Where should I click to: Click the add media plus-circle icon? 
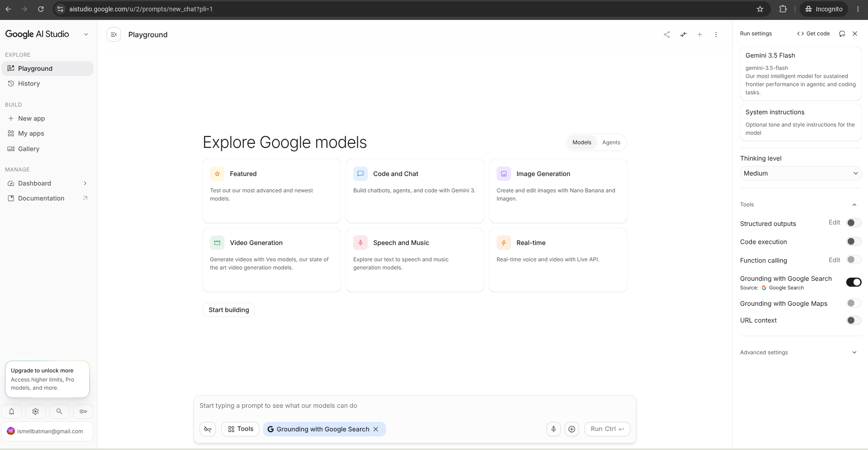(572, 429)
